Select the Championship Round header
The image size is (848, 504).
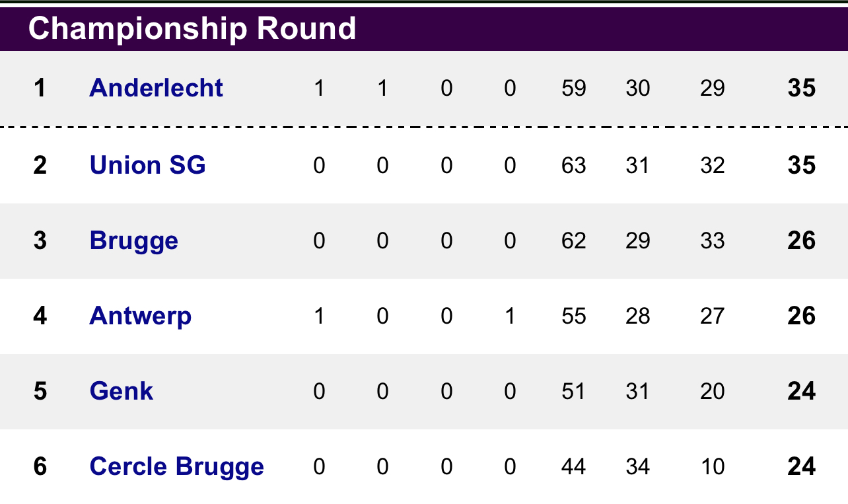click(192, 28)
